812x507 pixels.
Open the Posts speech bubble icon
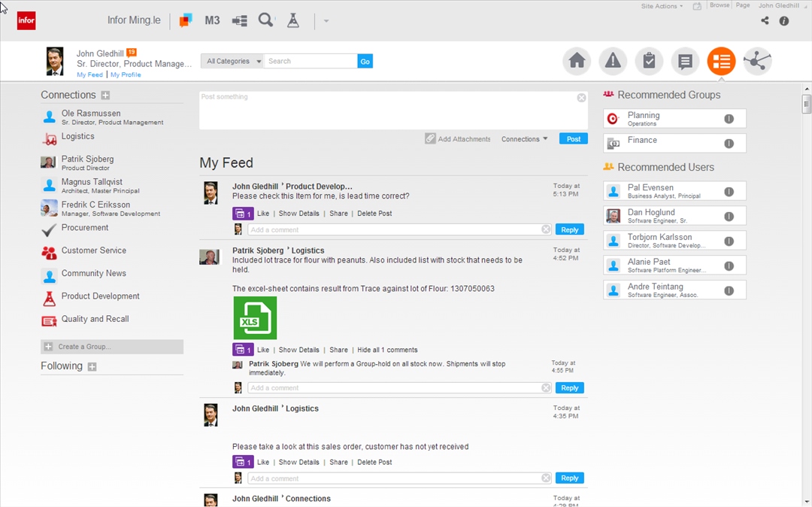[685, 62]
